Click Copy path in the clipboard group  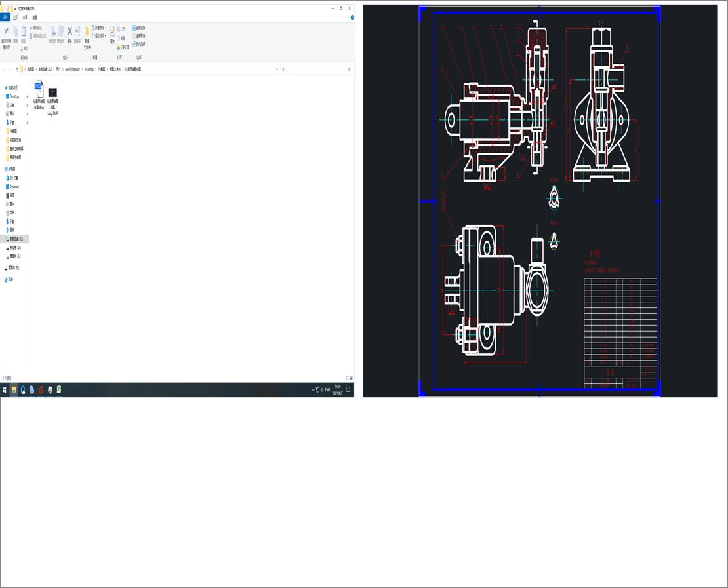[x=37, y=28]
